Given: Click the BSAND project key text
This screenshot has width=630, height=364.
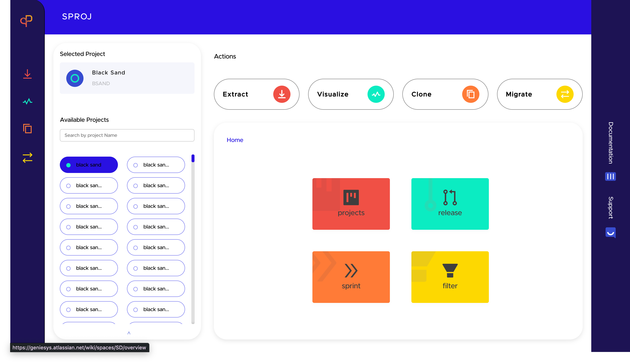Looking at the screenshot, I should coord(101,83).
